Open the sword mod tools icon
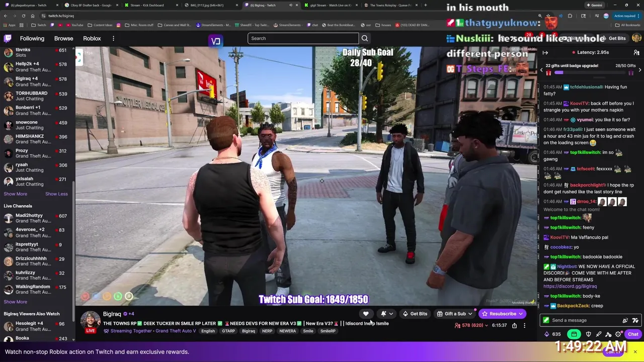 [x=599, y=334]
